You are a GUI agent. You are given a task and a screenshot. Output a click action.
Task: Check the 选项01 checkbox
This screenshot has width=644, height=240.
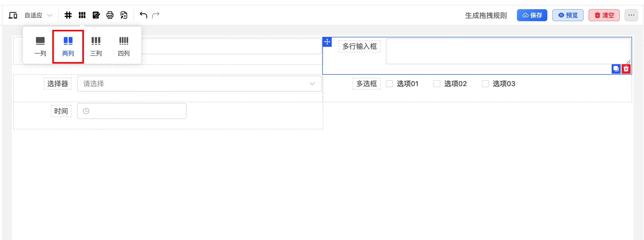click(x=389, y=84)
